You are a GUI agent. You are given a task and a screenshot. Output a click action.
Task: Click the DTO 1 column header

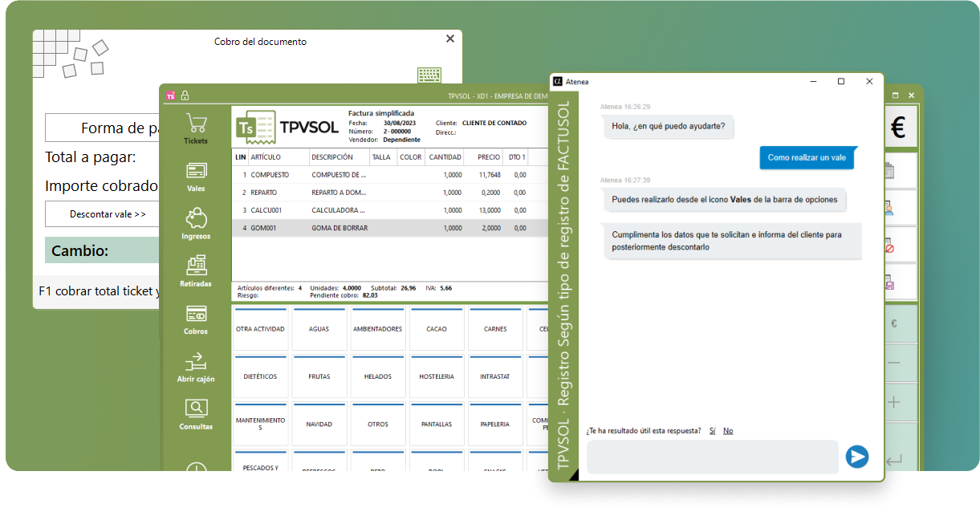click(518, 157)
